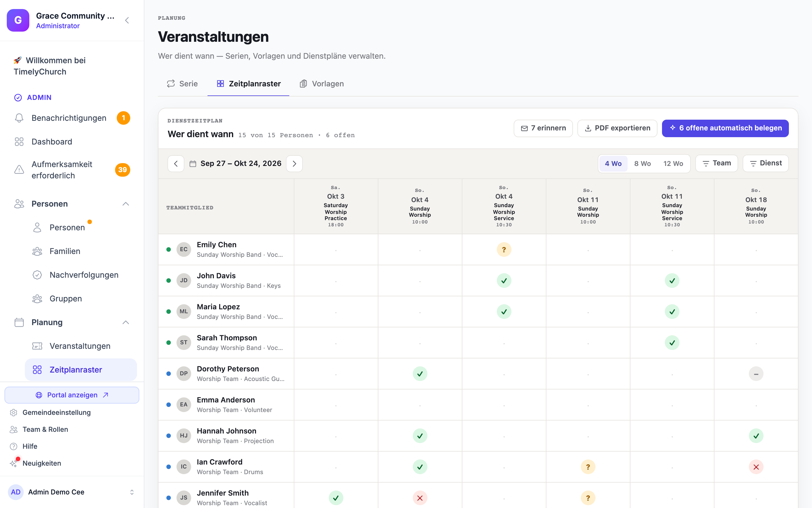Switch to the Vorlagen tab
Screen dimensions: 812x508
[x=322, y=84]
